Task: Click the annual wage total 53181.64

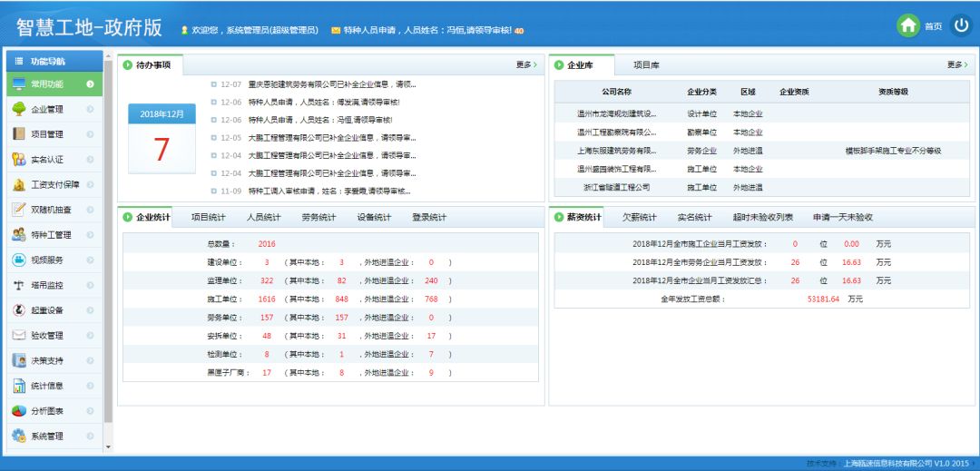Action: click(x=823, y=299)
